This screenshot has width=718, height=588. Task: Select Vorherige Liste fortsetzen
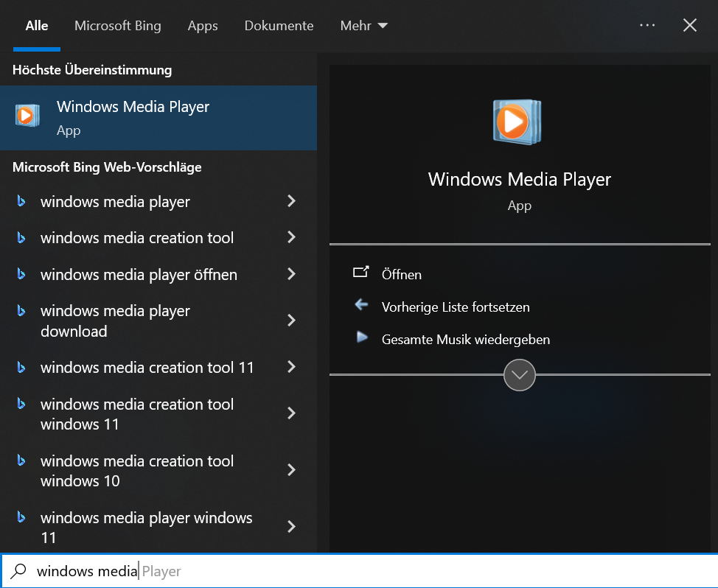pyautogui.click(x=456, y=307)
